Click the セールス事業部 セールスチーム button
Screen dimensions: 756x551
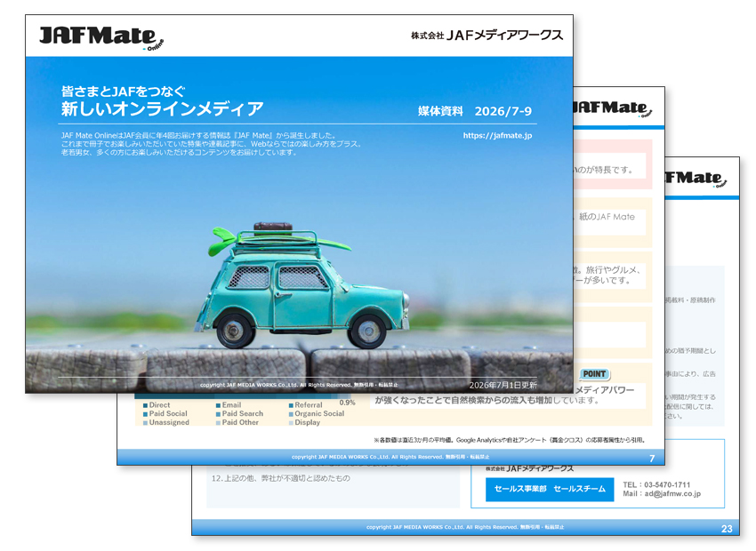(550, 490)
